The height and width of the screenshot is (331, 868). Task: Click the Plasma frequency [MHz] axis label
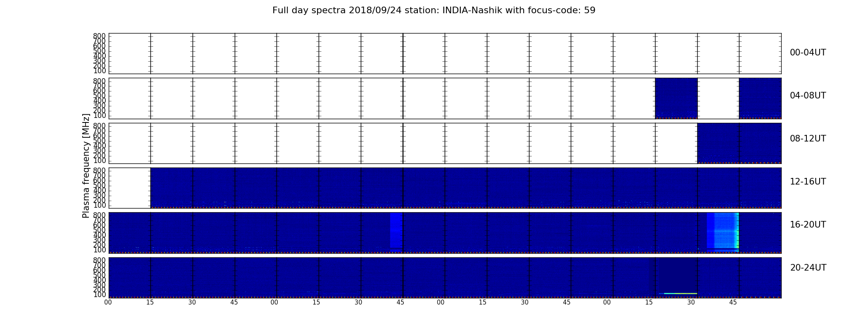pos(86,165)
